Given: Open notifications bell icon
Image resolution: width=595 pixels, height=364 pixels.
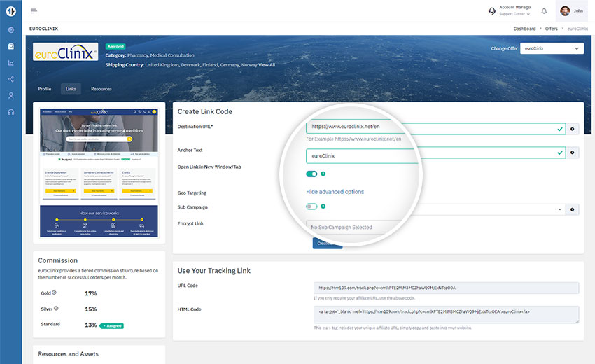Looking at the screenshot, I should point(544,11).
